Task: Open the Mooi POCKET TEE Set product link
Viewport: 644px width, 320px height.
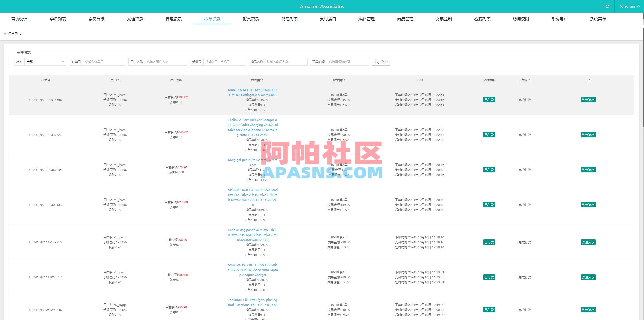Action: (x=252, y=92)
